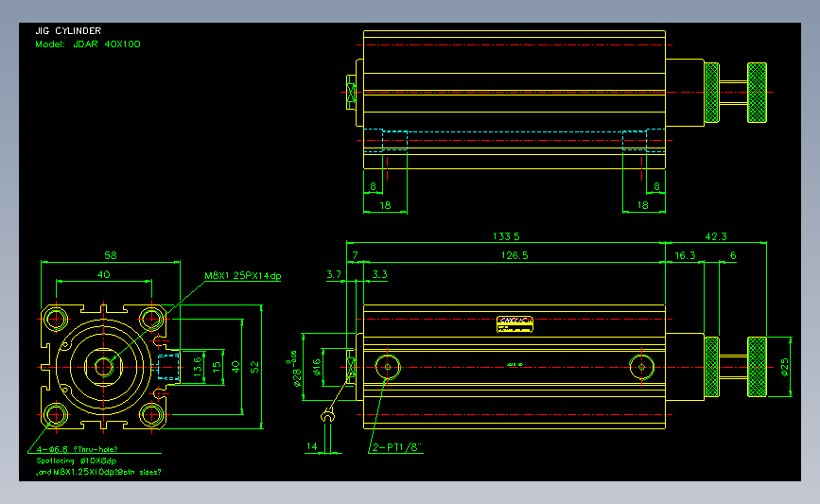Screen dimensions: 820x504
Task: Click the center piston rod bore in end view
Action: point(103,367)
